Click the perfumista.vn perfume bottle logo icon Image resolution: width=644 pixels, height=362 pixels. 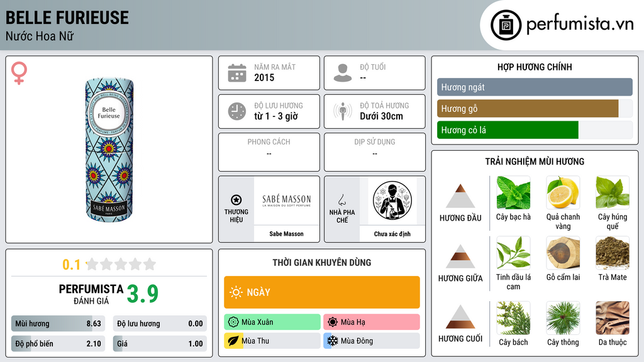click(506, 25)
